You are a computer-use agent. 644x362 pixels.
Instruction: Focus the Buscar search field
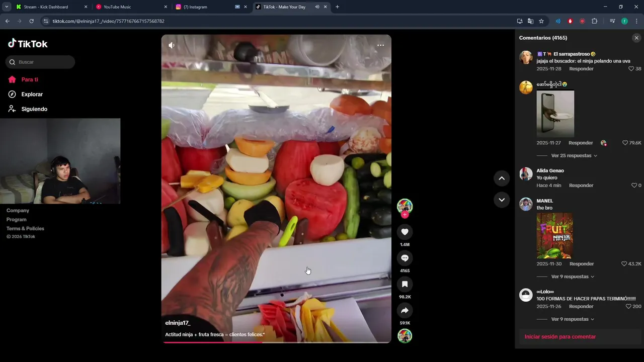point(40,62)
